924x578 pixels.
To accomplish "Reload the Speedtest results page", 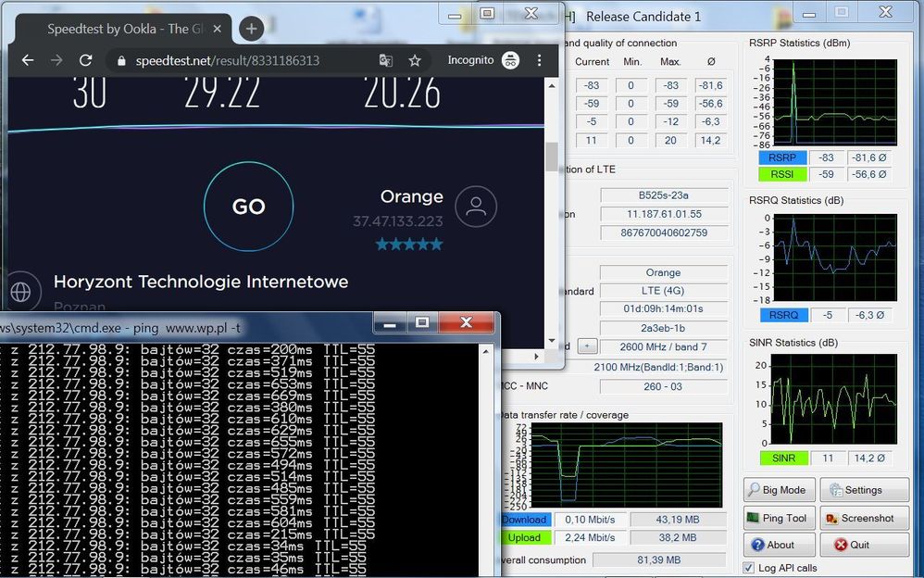I will pyautogui.click(x=85, y=60).
